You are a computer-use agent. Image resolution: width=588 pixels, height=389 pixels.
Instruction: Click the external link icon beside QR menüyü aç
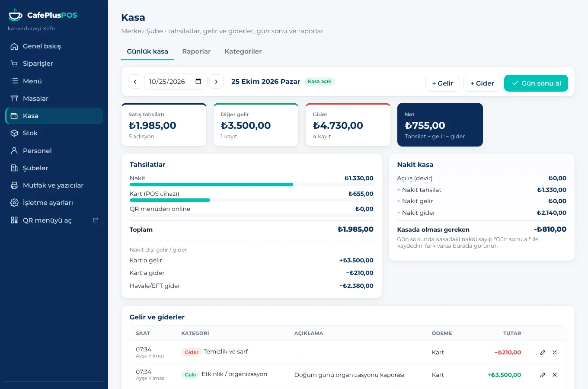96,220
